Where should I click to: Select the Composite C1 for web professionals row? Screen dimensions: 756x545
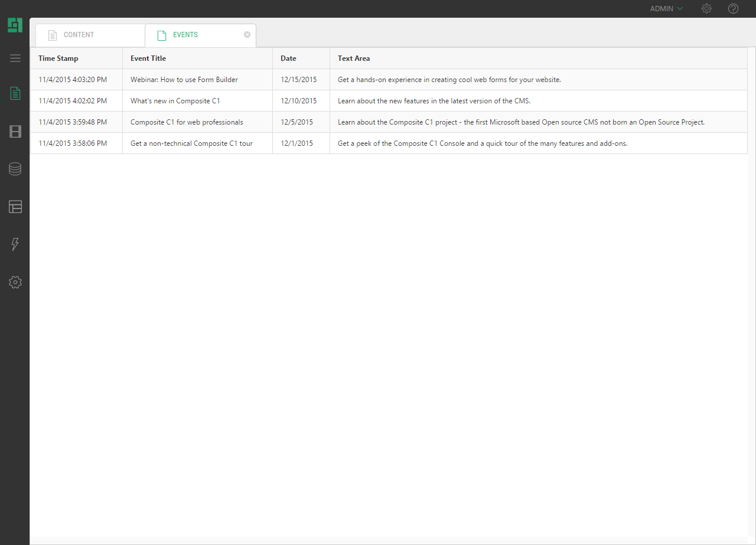pyautogui.click(x=187, y=122)
